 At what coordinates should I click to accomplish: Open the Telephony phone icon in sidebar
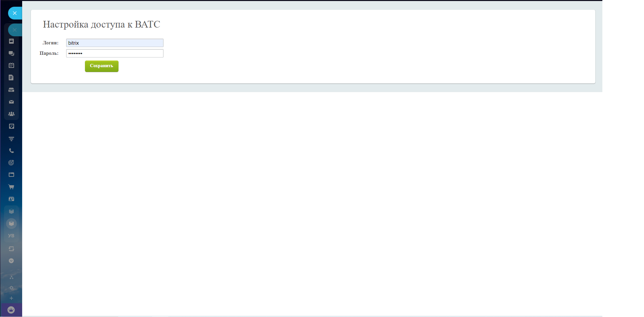pyautogui.click(x=11, y=151)
